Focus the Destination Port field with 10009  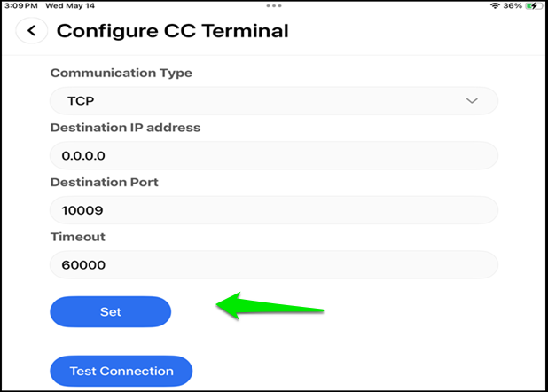coord(274,210)
